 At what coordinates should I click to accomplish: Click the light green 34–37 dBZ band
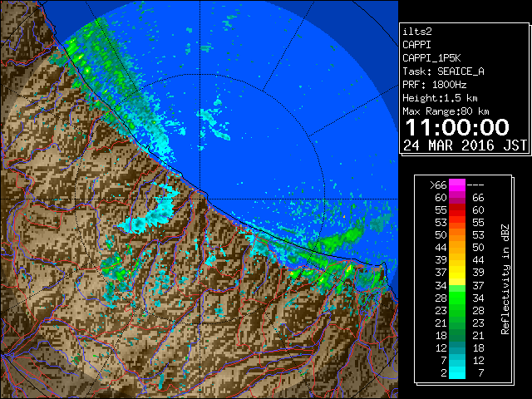click(x=457, y=285)
